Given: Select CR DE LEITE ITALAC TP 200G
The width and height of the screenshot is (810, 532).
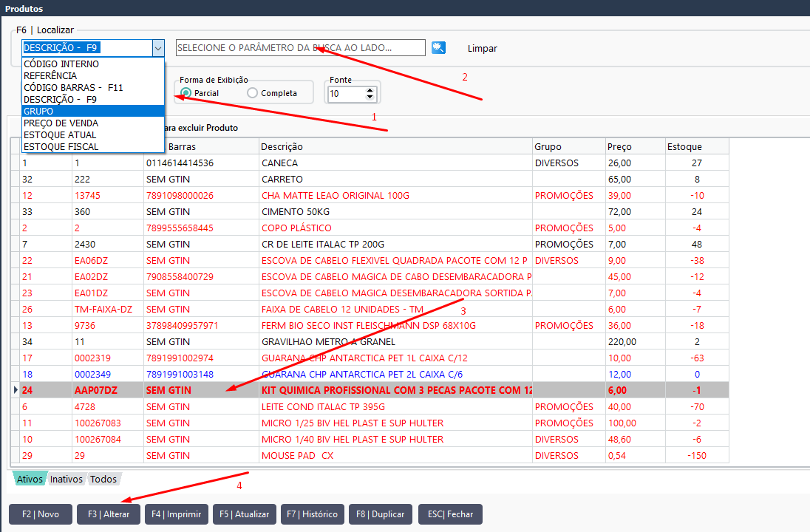Looking at the screenshot, I should (x=370, y=245).
